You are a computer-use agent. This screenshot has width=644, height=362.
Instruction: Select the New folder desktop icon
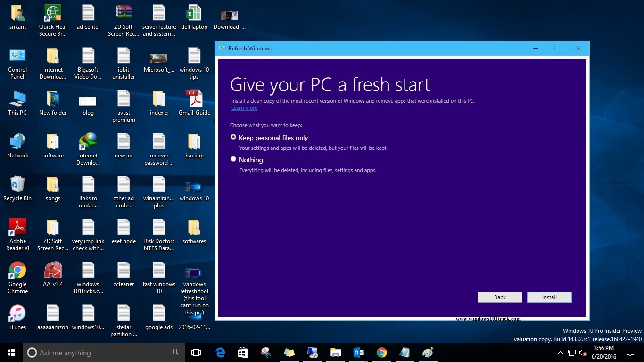(53, 103)
